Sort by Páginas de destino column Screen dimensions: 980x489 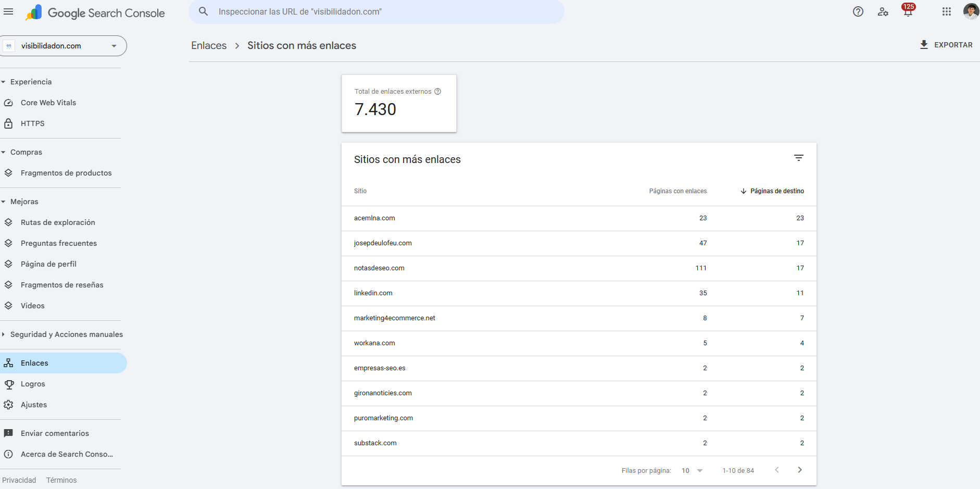[776, 191]
